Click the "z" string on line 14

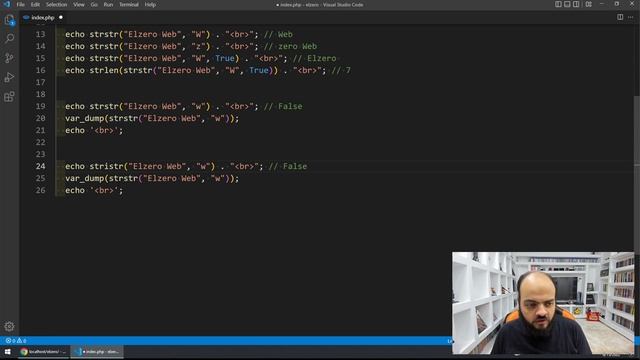(x=198, y=46)
